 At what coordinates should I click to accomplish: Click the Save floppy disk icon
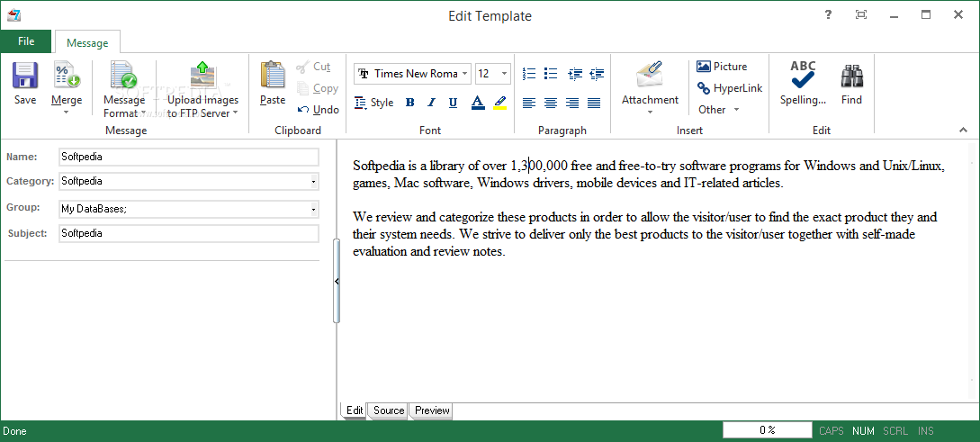25,75
